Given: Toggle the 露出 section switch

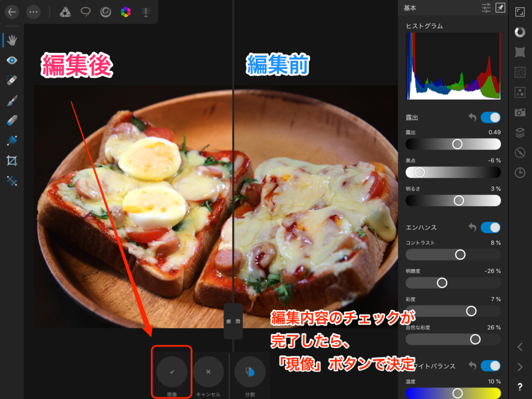Looking at the screenshot, I should click(490, 117).
